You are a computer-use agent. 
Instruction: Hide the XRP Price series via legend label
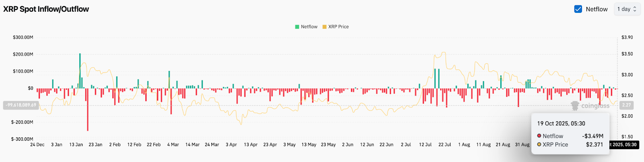[339, 27]
